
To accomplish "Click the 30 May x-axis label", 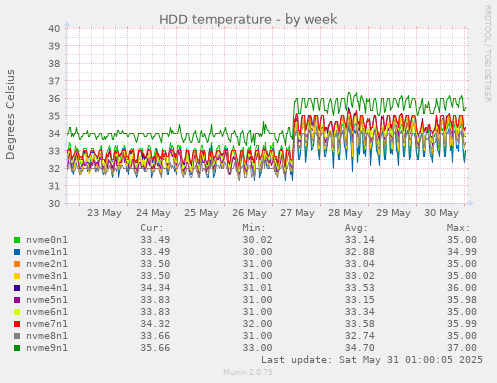I will [x=441, y=213].
